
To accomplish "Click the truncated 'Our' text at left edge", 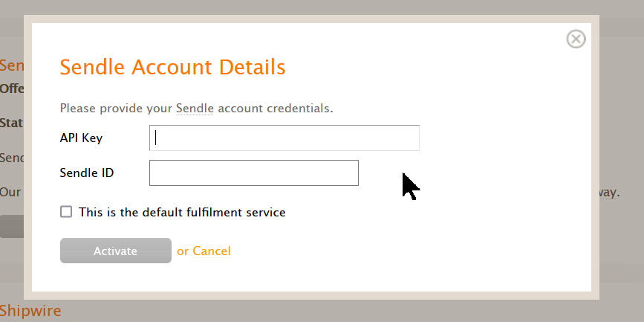I will 10,192.
